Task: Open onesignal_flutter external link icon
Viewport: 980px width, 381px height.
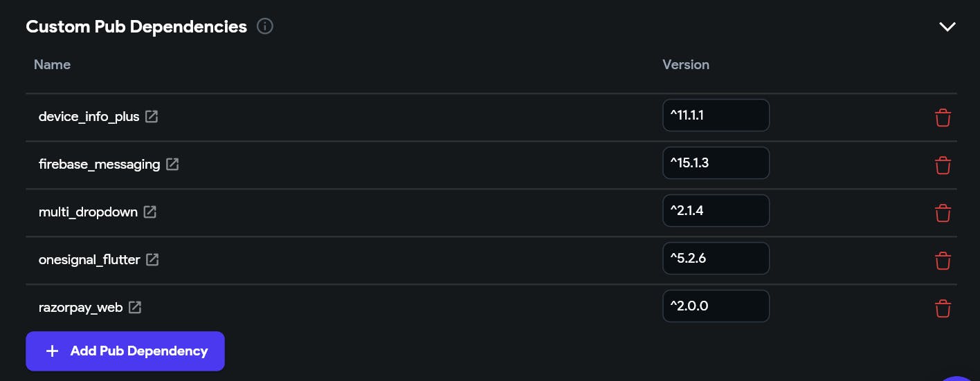Action: tap(152, 259)
